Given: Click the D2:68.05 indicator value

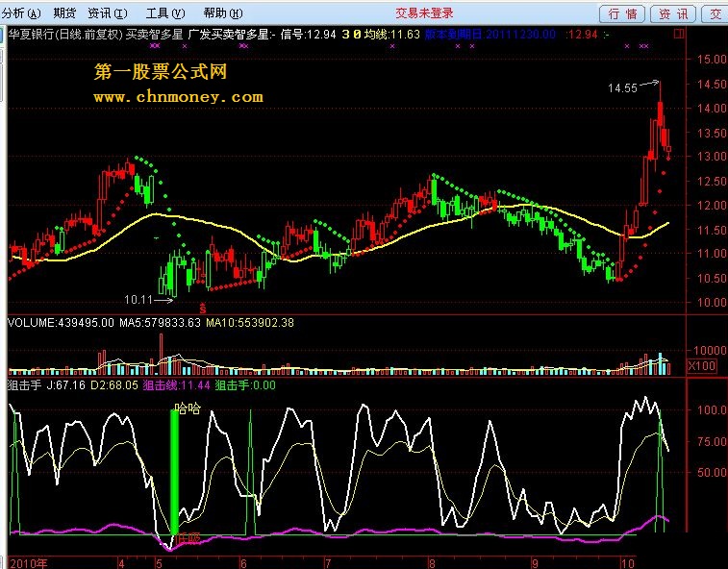Looking at the screenshot, I should click(114, 385).
